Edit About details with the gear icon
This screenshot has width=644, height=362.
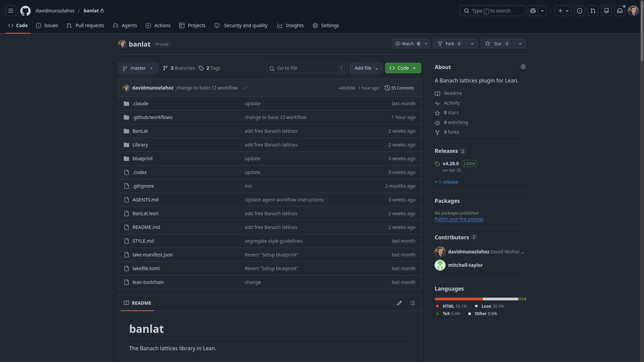523,67
